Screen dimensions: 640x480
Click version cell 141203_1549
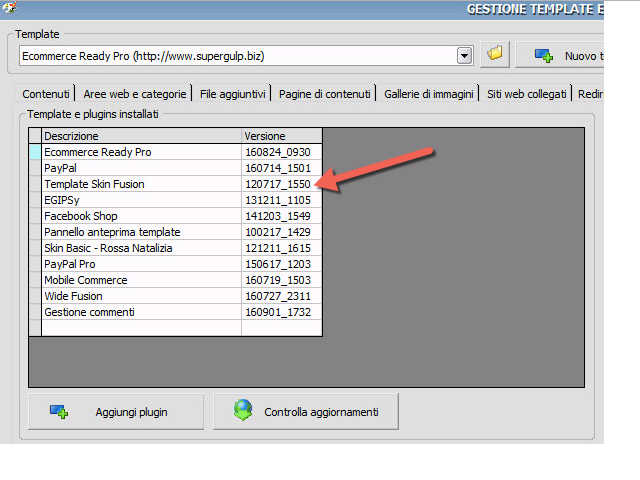pyautogui.click(x=282, y=216)
